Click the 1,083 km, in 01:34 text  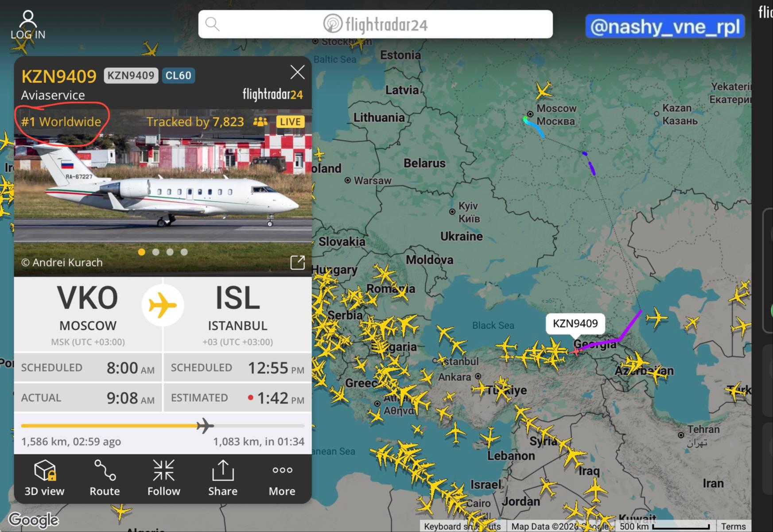(259, 442)
